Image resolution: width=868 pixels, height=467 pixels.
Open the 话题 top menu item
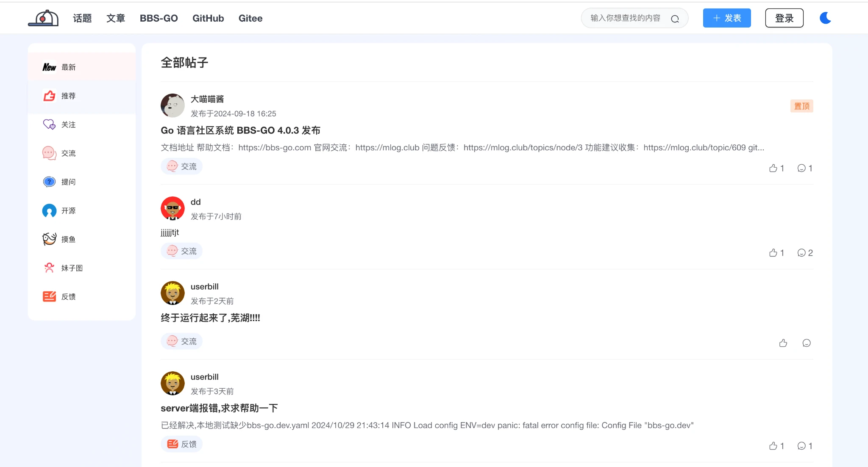point(82,18)
